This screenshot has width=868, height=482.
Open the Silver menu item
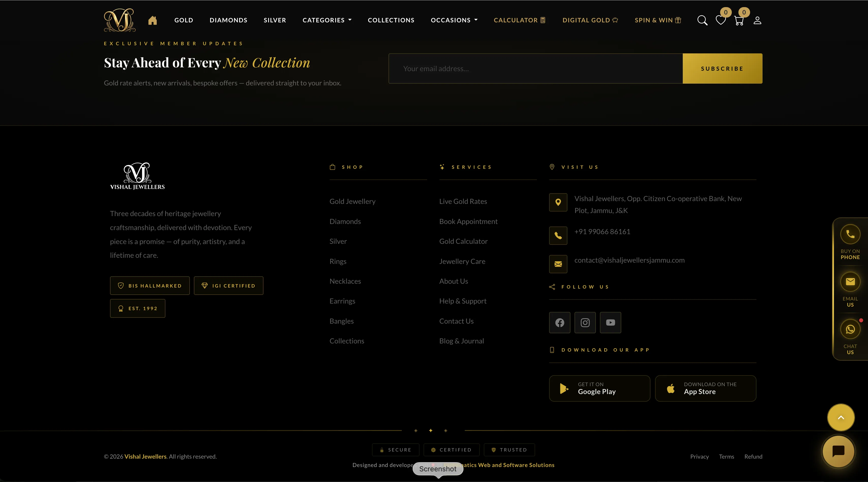click(x=275, y=20)
